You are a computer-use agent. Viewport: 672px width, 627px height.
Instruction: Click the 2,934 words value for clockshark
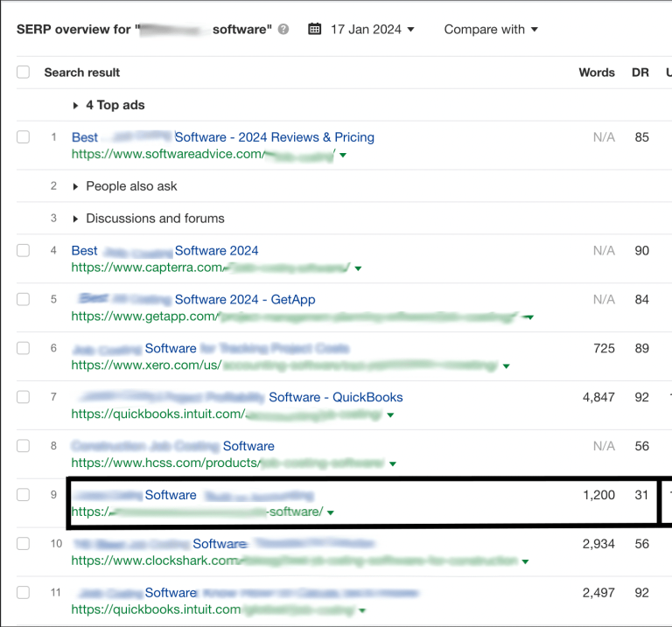598,543
